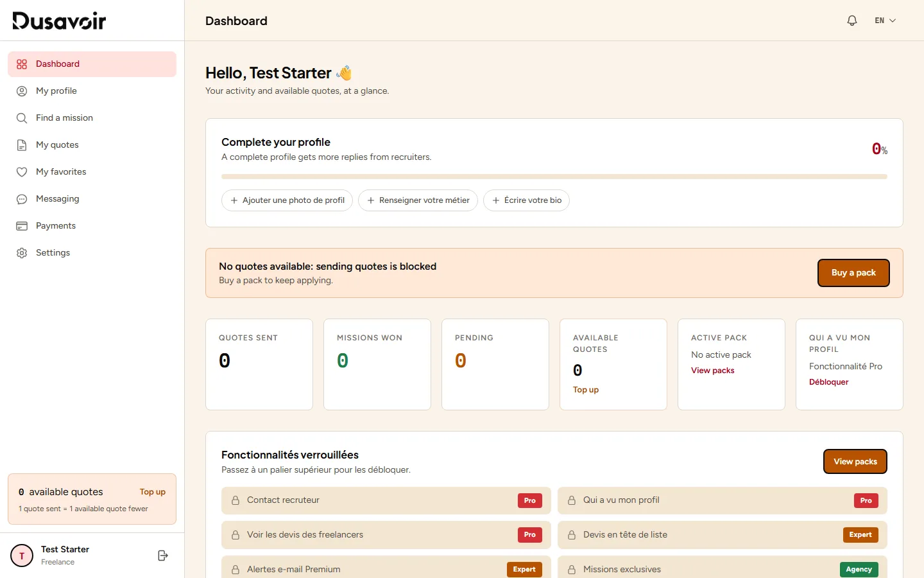
Task: Click Ajouter une photo de profil
Action: coord(287,200)
